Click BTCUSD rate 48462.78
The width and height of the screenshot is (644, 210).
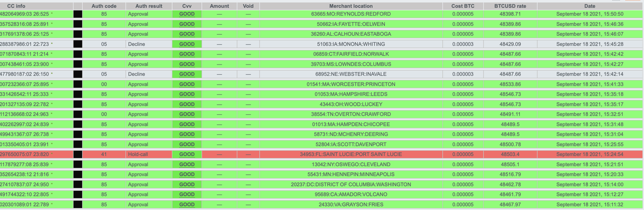(510, 184)
